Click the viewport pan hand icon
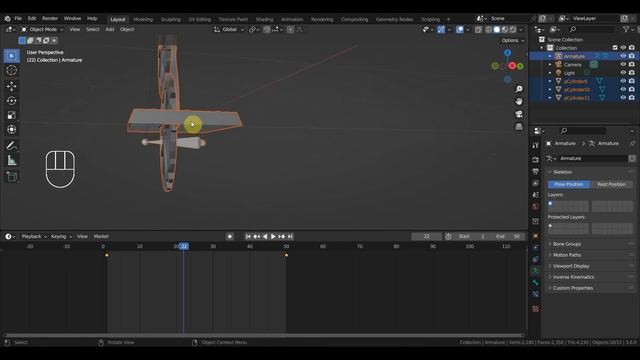This screenshot has width=640, height=360. (x=519, y=101)
